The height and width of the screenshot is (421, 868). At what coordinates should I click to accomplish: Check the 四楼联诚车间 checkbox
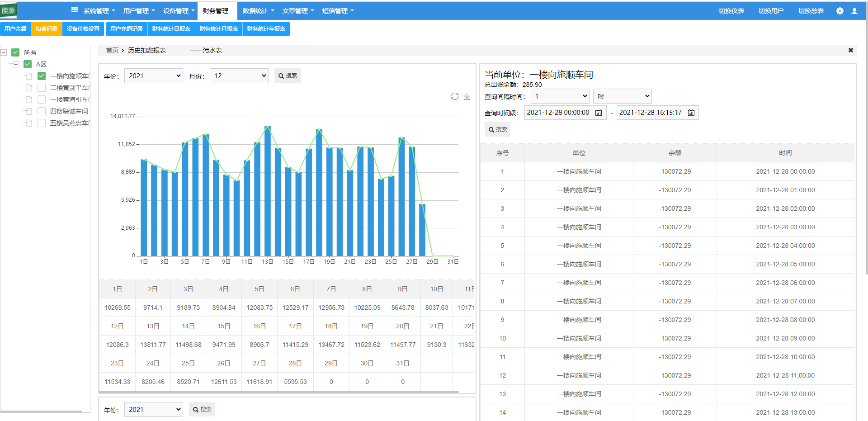pos(42,111)
